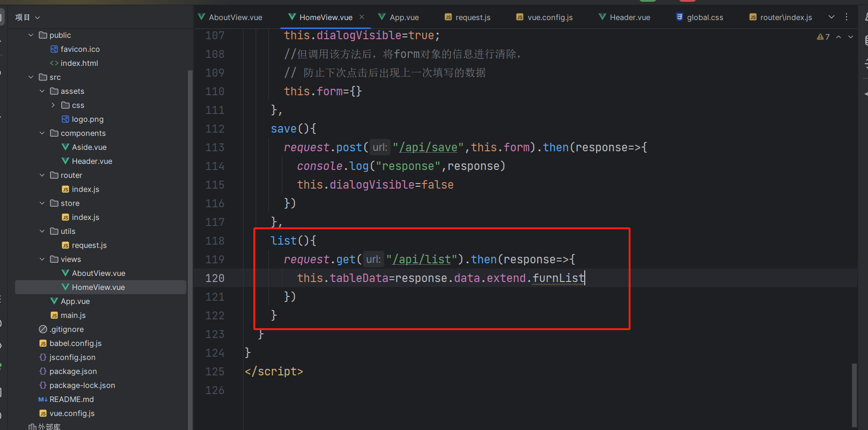Switch to the global.css editor tab

coord(700,17)
